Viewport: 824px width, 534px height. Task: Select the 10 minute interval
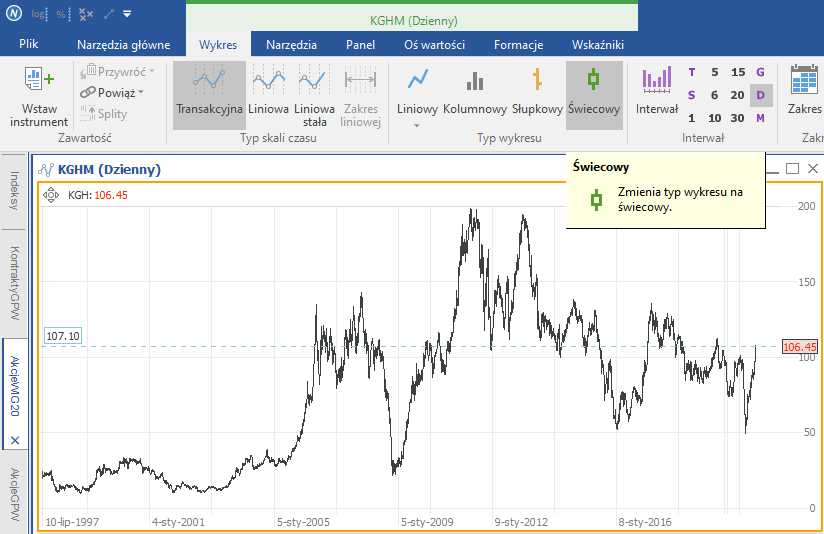pos(715,118)
